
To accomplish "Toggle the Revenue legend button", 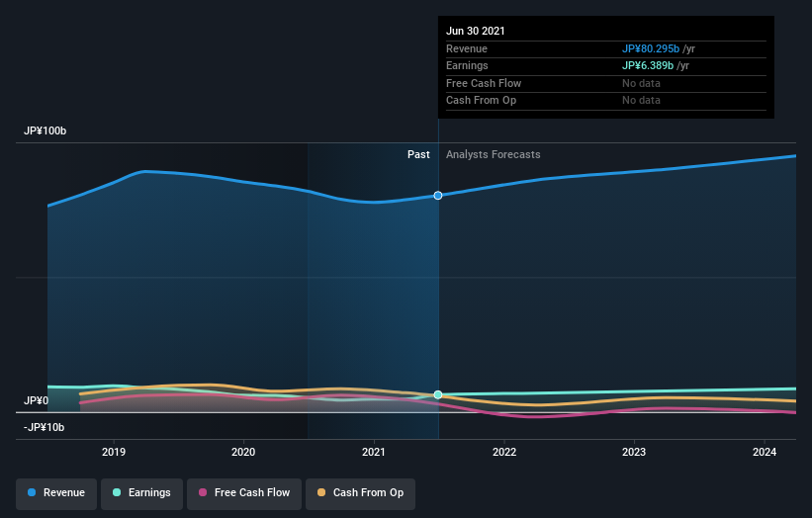I will point(56,493).
